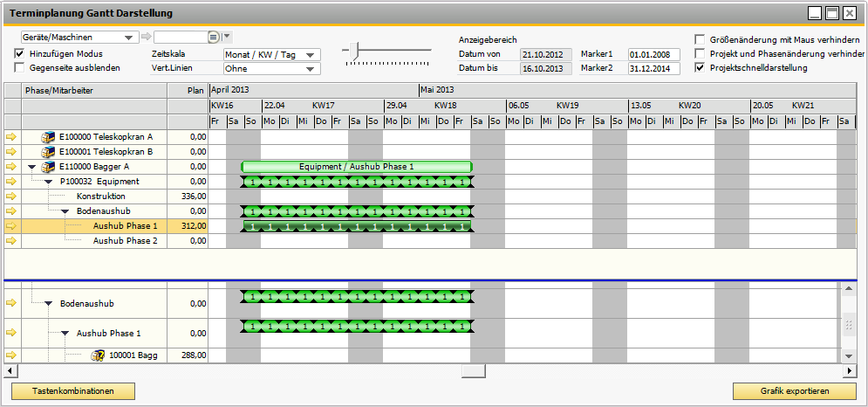Viewport: 868px width, 407px height.
Task: Click the Marker2 date field
Action: point(653,68)
